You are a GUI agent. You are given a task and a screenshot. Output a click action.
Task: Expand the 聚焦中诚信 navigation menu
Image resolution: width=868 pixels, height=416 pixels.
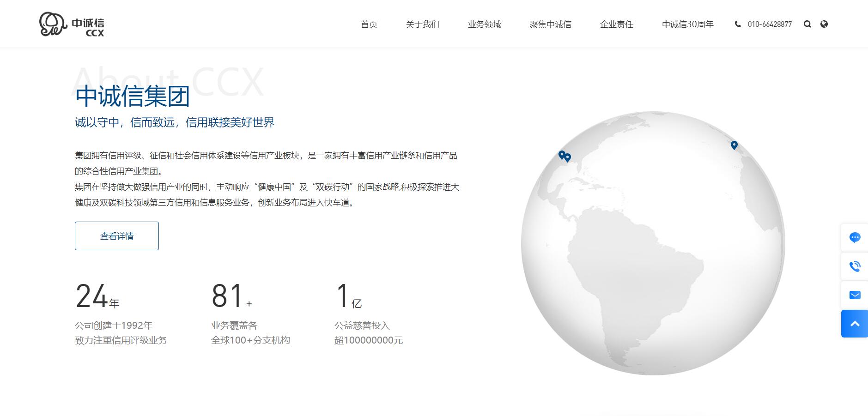tap(550, 24)
